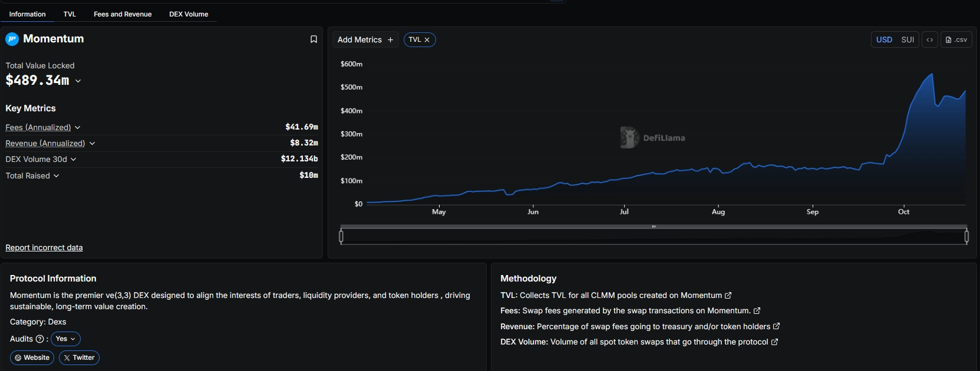
Task: Click the Add Metrics button
Action: [x=365, y=39]
